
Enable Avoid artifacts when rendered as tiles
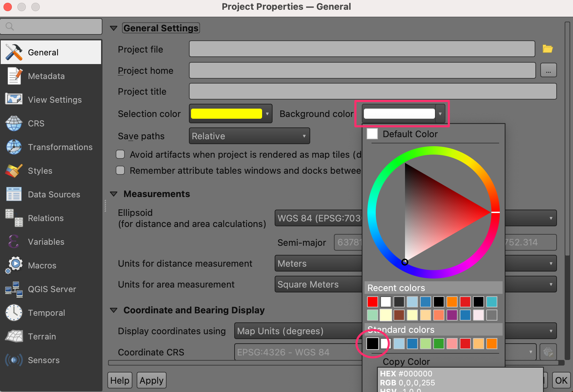pos(120,154)
